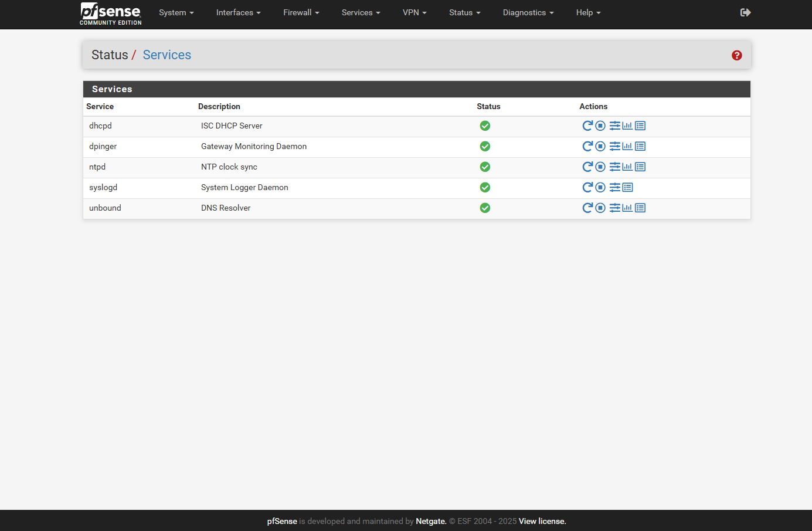
Task: Click the dhcpd service name
Action: point(100,126)
